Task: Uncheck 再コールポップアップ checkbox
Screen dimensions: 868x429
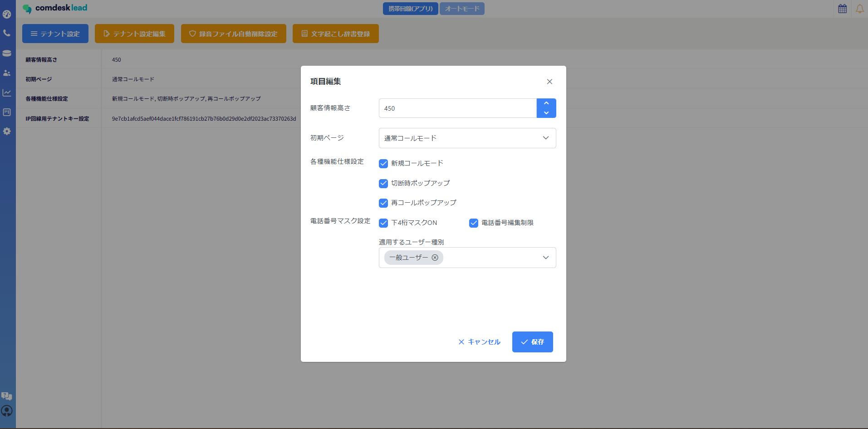Action: 383,203
